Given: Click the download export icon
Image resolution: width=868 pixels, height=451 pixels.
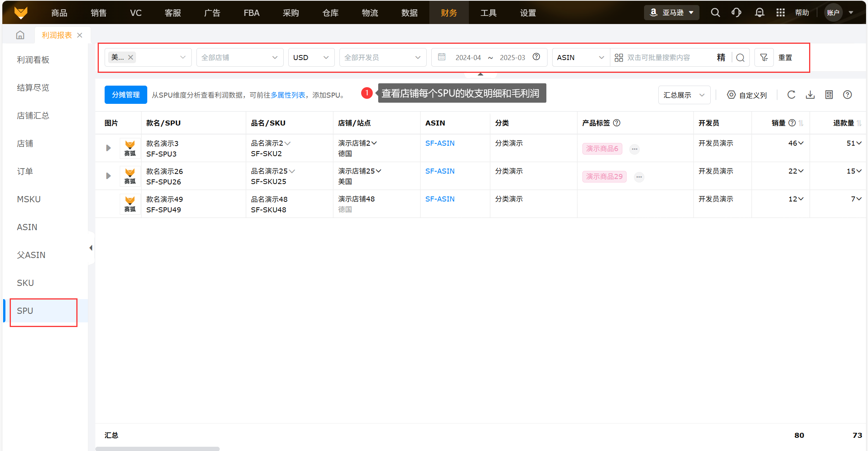Looking at the screenshot, I should point(810,95).
